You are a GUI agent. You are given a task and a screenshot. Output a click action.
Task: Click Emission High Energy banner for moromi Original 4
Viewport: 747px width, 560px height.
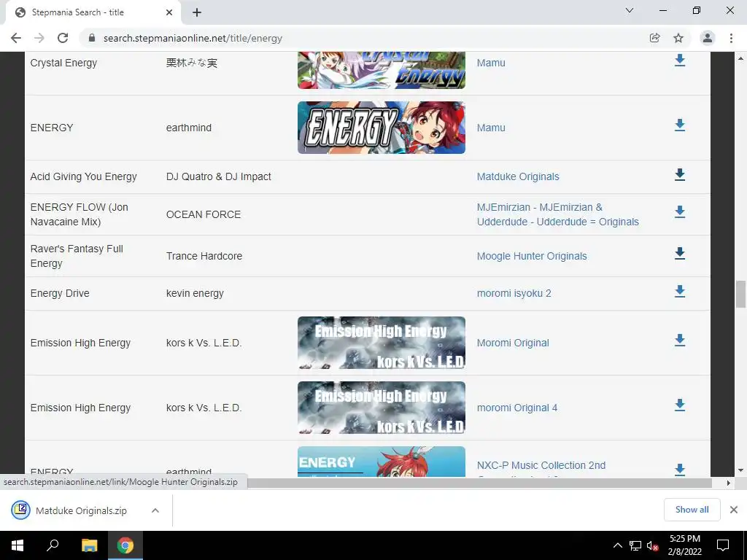coord(381,408)
